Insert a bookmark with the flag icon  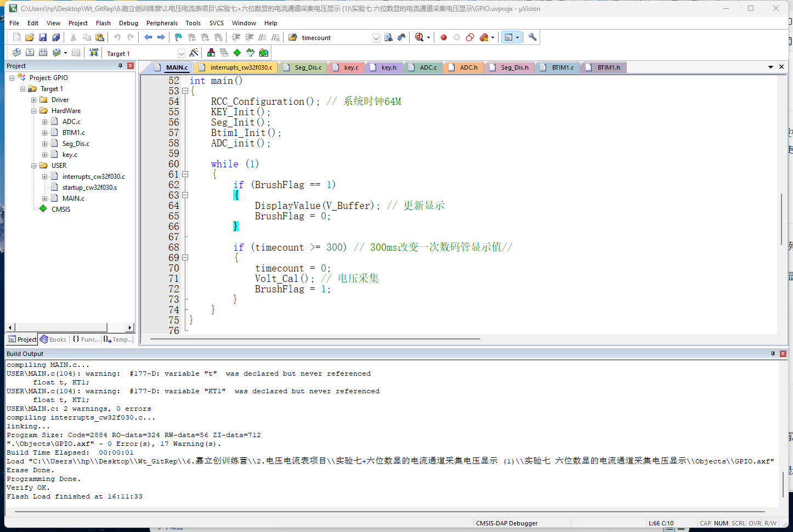click(179, 37)
